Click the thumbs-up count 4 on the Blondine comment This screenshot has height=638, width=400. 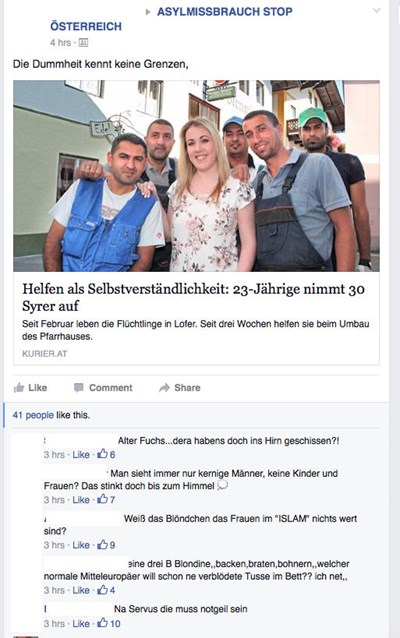point(106,590)
